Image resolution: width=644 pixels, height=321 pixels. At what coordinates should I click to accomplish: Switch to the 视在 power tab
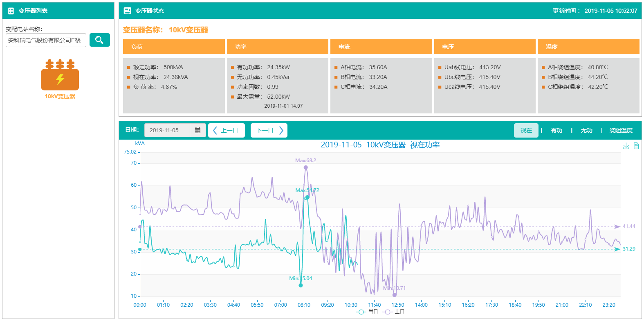coord(526,130)
